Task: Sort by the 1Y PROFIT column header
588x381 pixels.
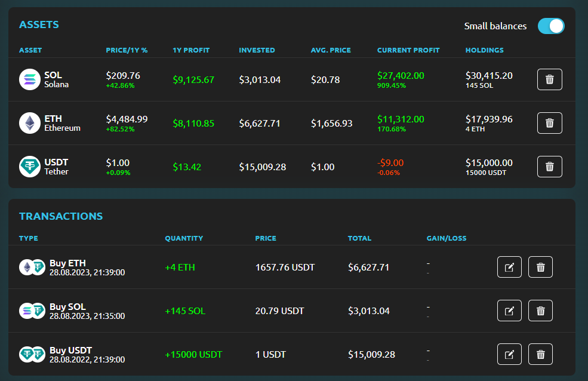Action: (191, 50)
